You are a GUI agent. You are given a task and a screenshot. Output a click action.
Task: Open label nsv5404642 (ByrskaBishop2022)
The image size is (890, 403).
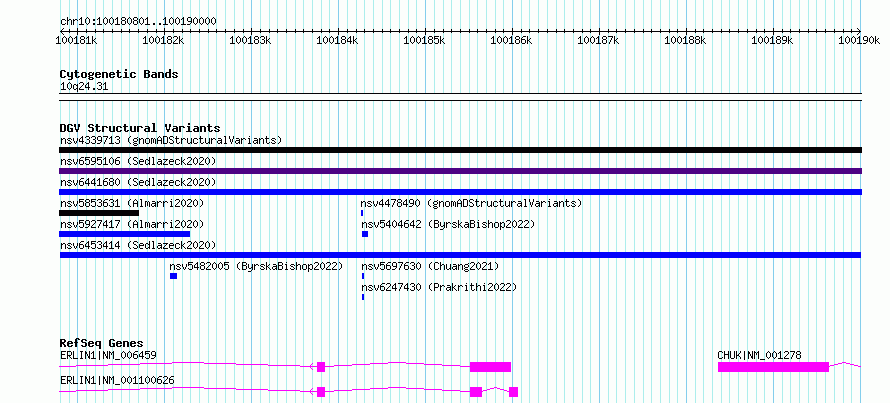click(448, 224)
